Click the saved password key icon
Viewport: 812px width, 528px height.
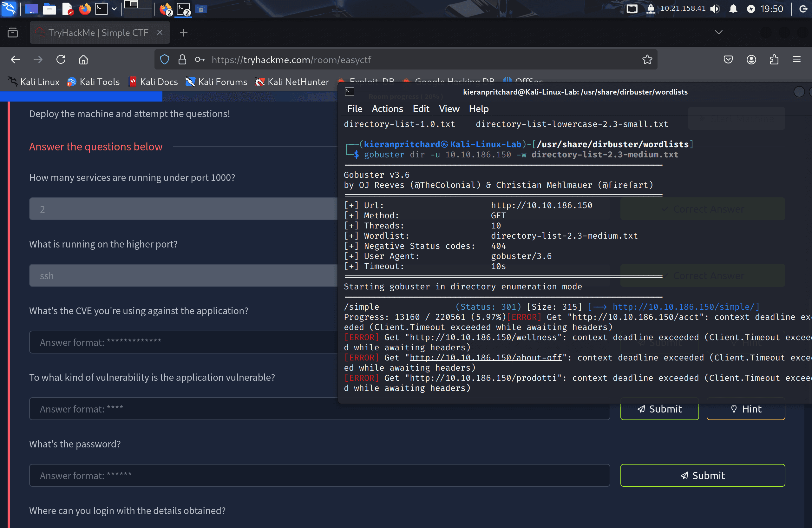point(200,60)
